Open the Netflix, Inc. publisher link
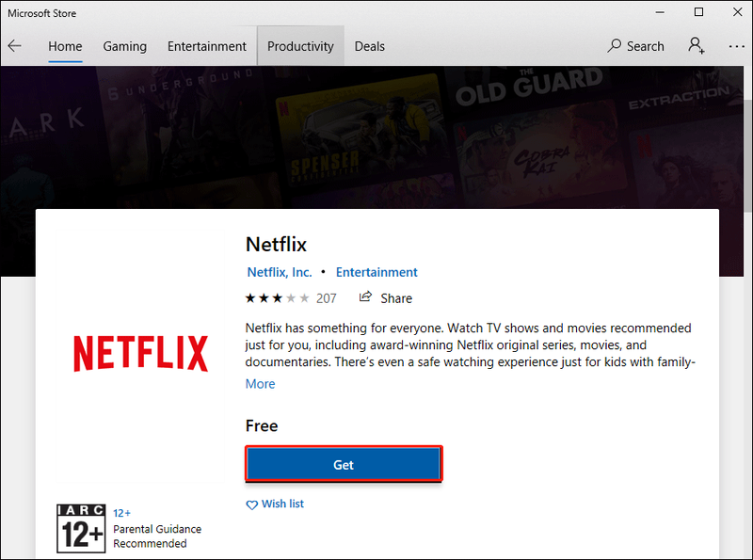The width and height of the screenshot is (753, 560). 280,272
